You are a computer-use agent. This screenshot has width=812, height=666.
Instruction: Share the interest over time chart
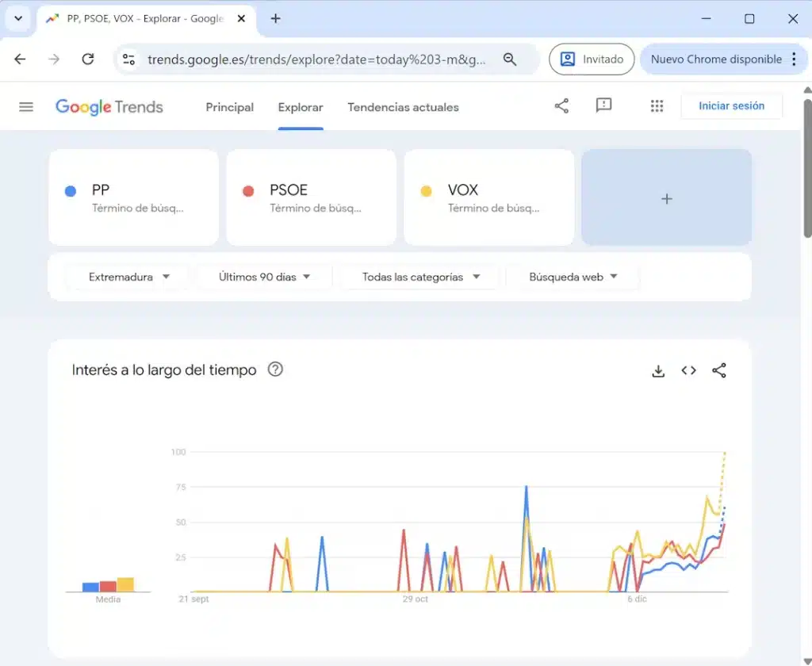coord(718,370)
